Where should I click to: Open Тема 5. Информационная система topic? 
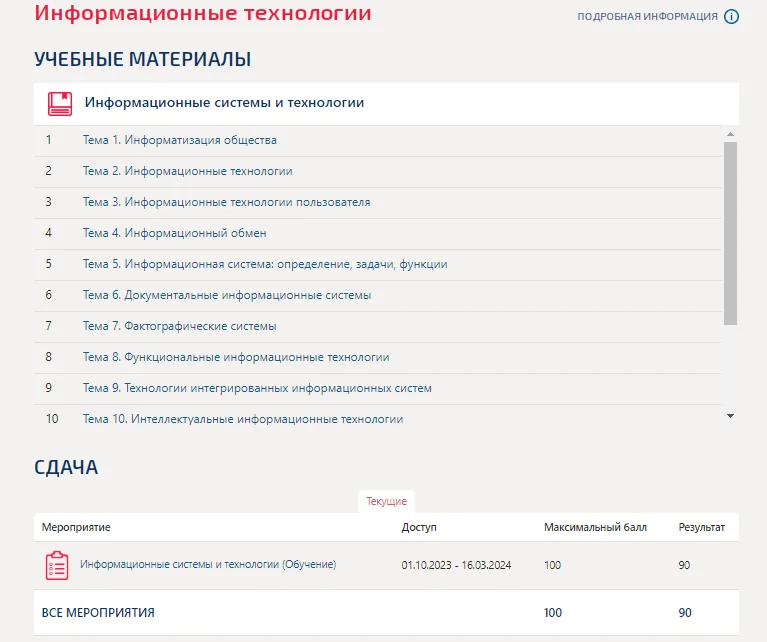(265, 264)
